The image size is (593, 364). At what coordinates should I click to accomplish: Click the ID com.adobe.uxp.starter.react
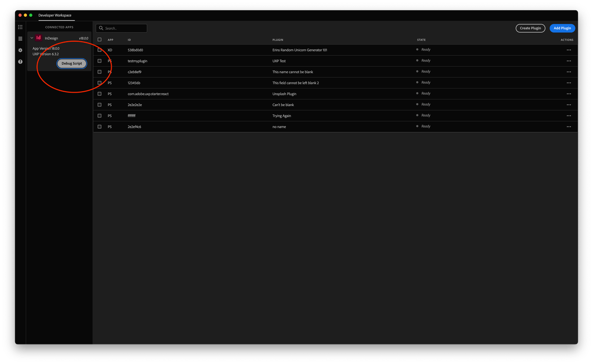pos(148,94)
